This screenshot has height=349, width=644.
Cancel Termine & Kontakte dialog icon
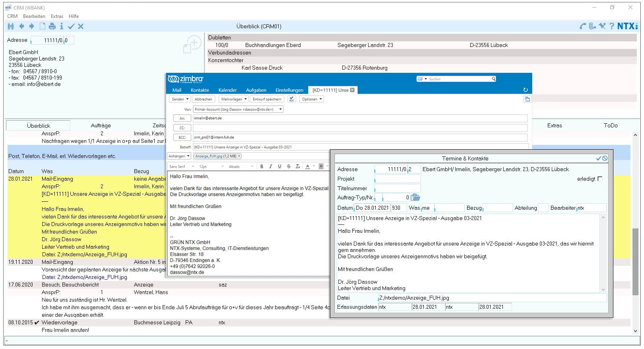[605, 158]
